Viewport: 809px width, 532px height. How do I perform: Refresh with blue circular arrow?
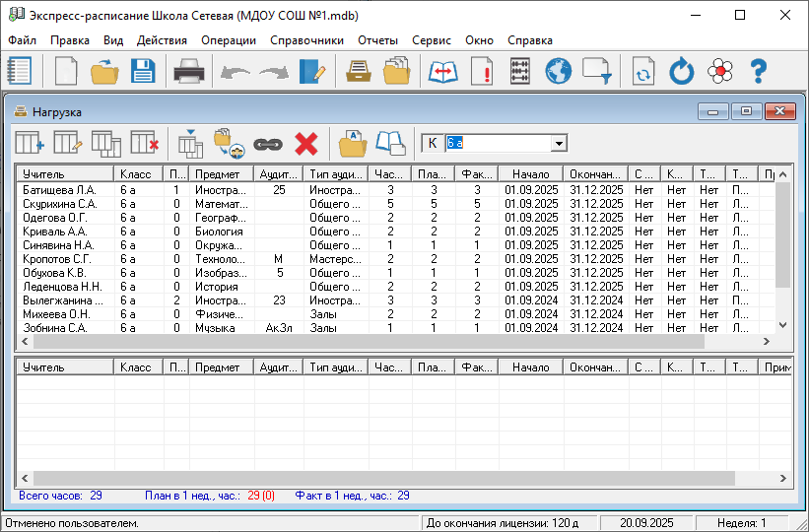pos(682,71)
